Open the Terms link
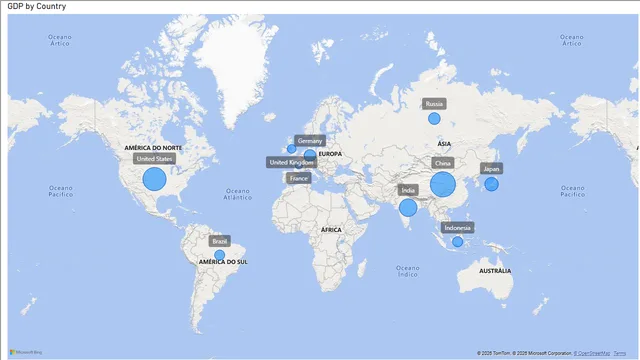 tap(620, 353)
